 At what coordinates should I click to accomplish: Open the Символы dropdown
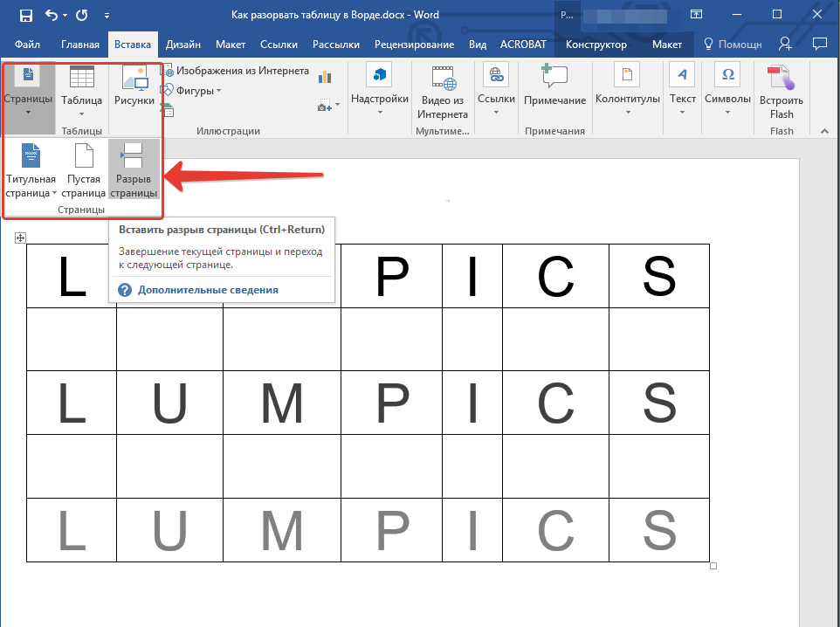(x=727, y=86)
